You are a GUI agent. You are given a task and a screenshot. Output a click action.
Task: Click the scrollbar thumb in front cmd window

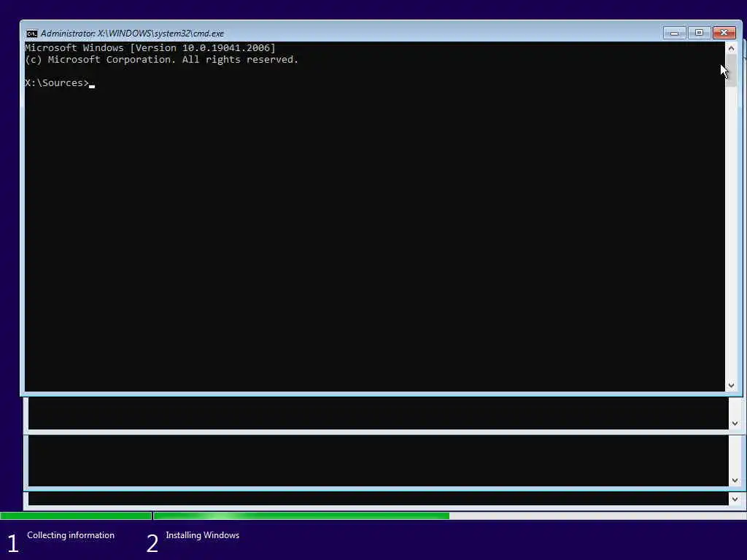[x=731, y=71]
